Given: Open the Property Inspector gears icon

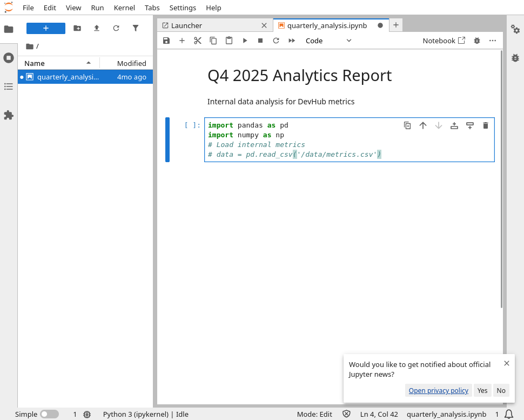Looking at the screenshot, I should coord(515,29).
